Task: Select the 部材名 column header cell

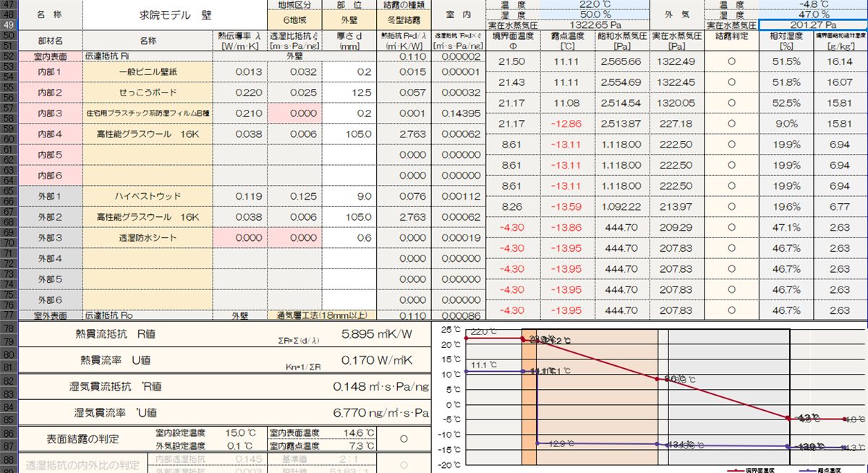Action: click(50, 41)
